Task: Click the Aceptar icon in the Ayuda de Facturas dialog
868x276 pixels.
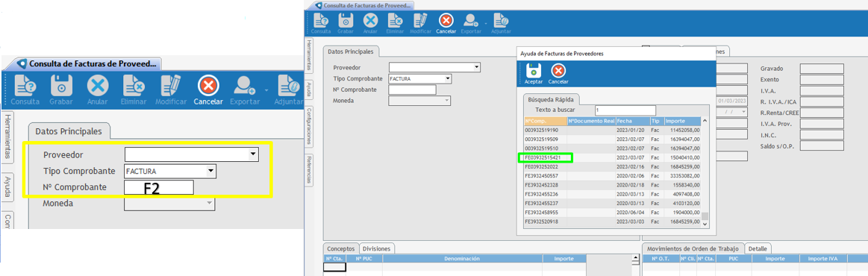Action: [534, 70]
